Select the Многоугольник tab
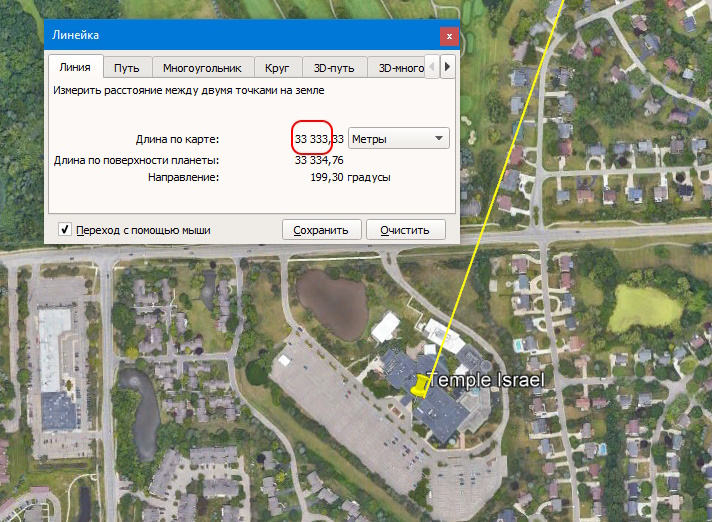Image resolution: width=712 pixels, height=522 pixels. 203,68
